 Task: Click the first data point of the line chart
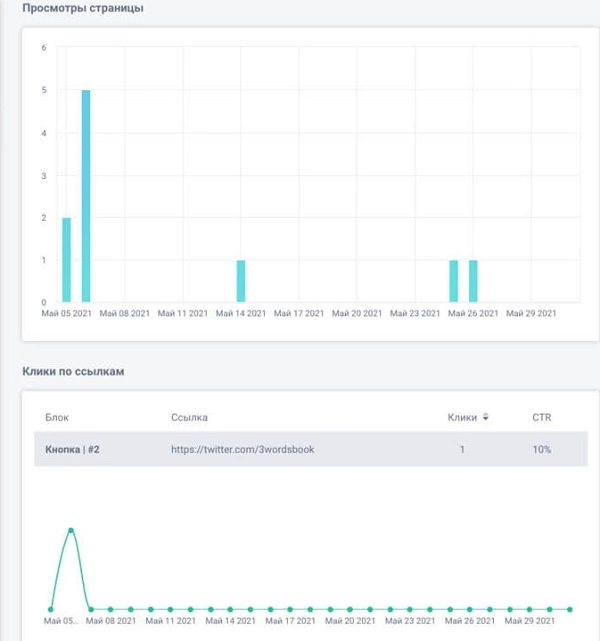(51, 608)
